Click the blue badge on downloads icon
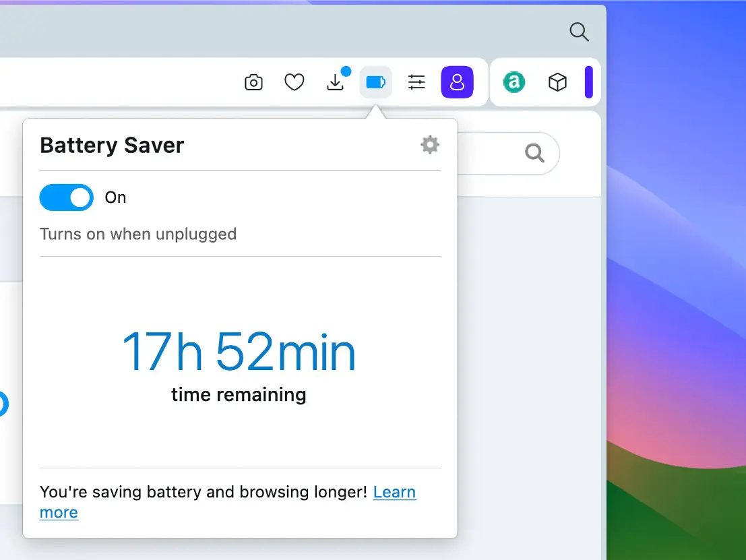746x560 pixels. tap(346, 70)
